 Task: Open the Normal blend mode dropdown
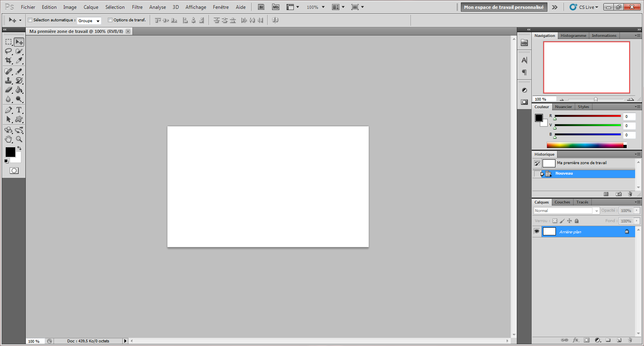point(566,211)
